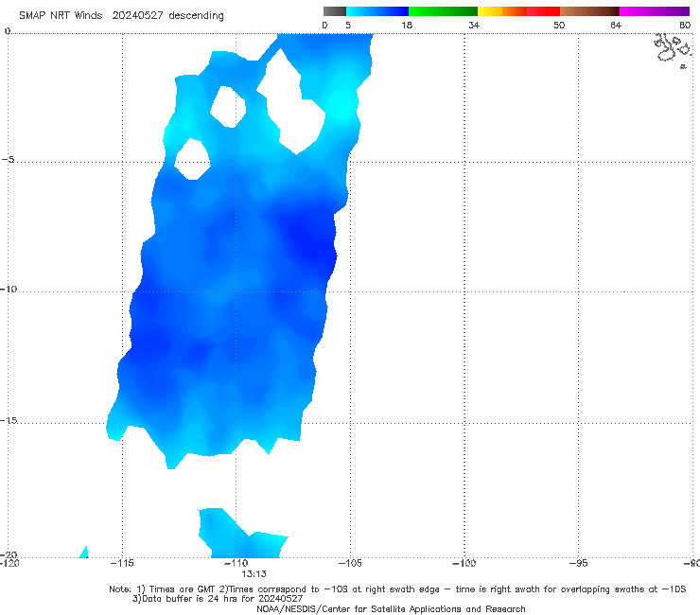Click the color bar label '34'
The width and height of the screenshot is (700, 615).
(474, 25)
